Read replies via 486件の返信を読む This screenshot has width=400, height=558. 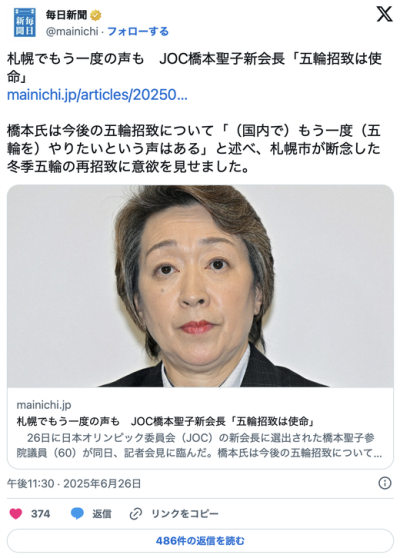click(x=200, y=541)
